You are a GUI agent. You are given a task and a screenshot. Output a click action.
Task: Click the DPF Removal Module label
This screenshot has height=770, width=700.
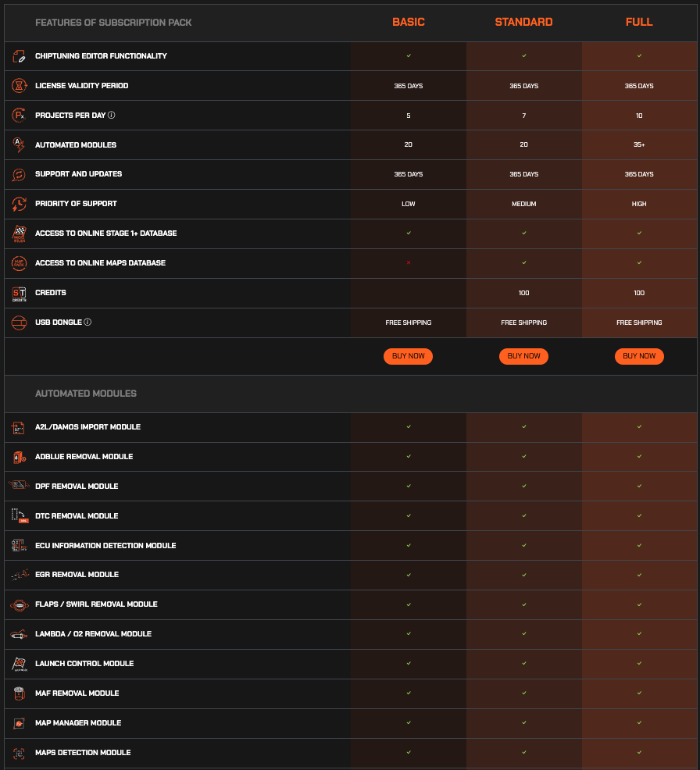coord(77,487)
